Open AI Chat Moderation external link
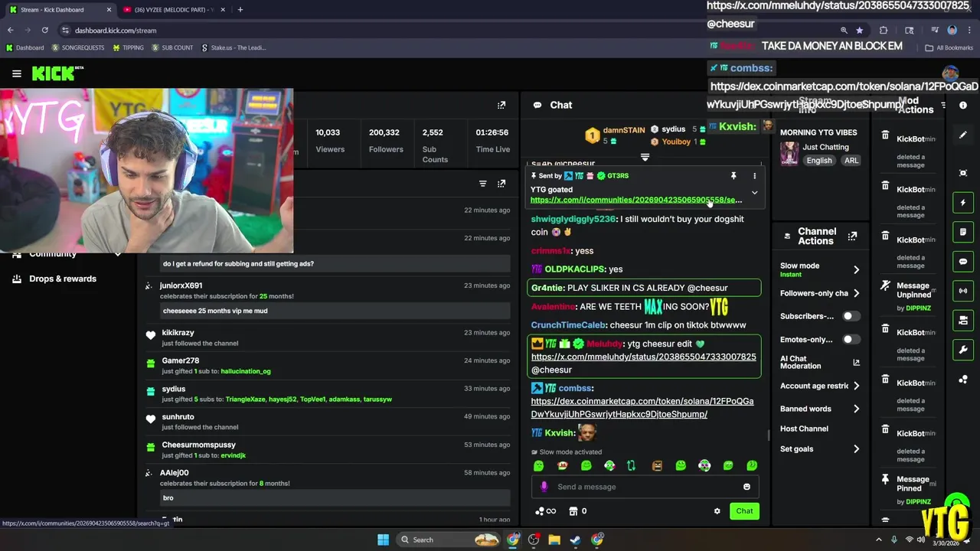 [856, 362]
